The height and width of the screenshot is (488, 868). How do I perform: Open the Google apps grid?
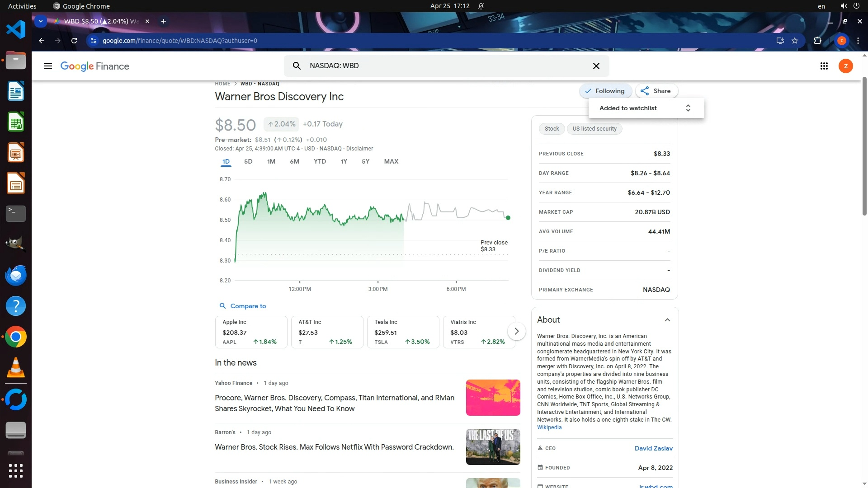pyautogui.click(x=824, y=66)
